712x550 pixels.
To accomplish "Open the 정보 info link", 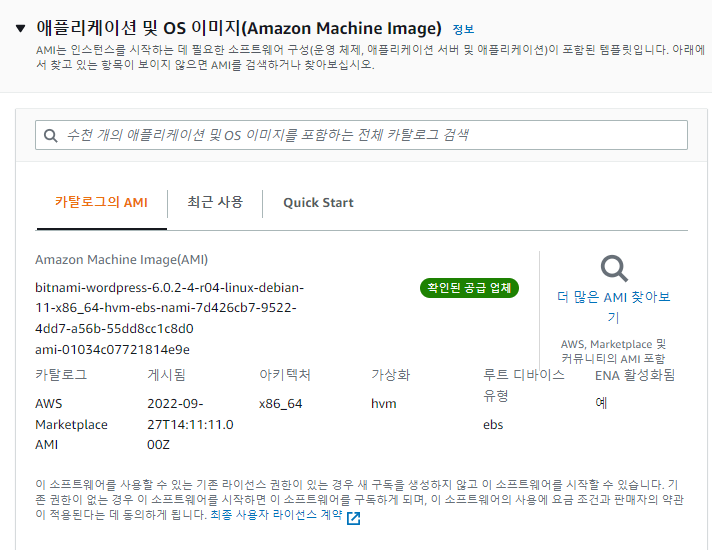I will (463, 30).
